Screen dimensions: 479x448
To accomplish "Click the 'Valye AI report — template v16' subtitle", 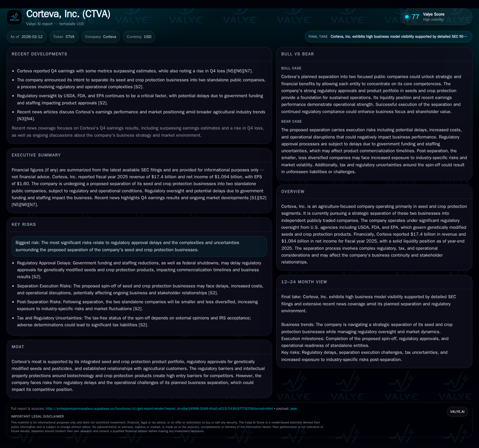I will 55,24.
